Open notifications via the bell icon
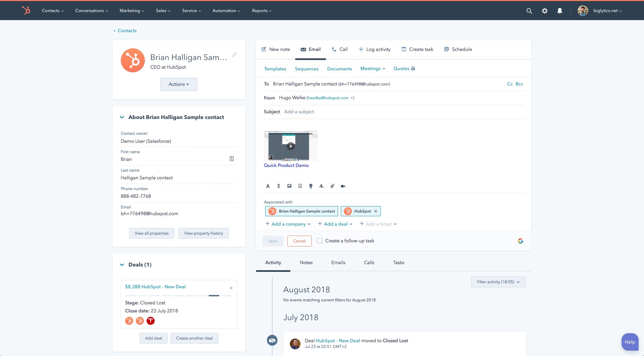 [559, 10]
